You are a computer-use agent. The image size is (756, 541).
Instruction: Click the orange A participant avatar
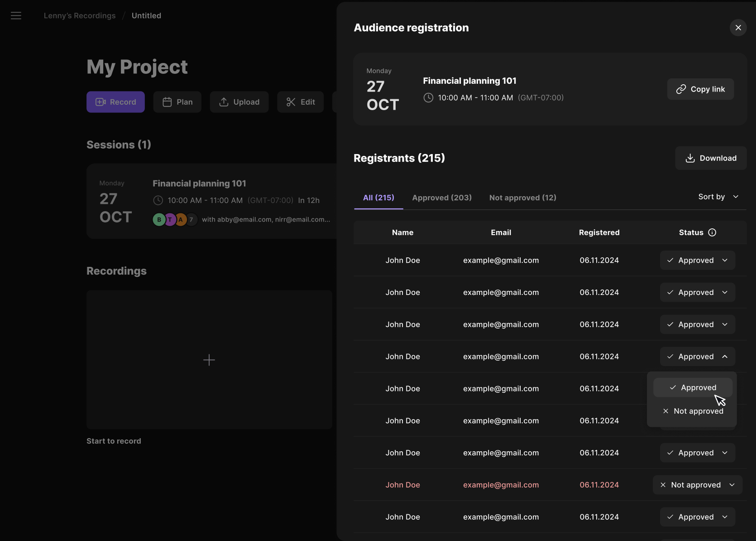(181, 220)
